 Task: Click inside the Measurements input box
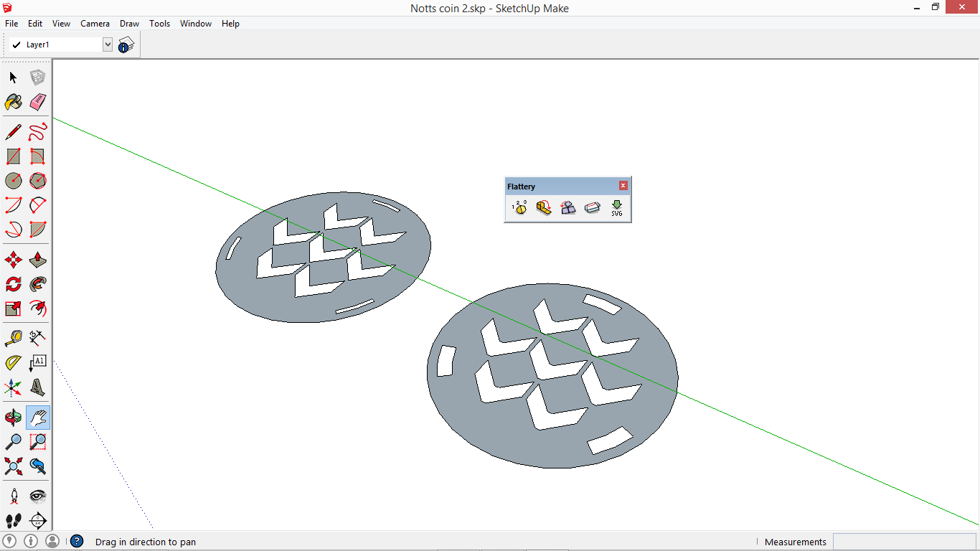[904, 542]
